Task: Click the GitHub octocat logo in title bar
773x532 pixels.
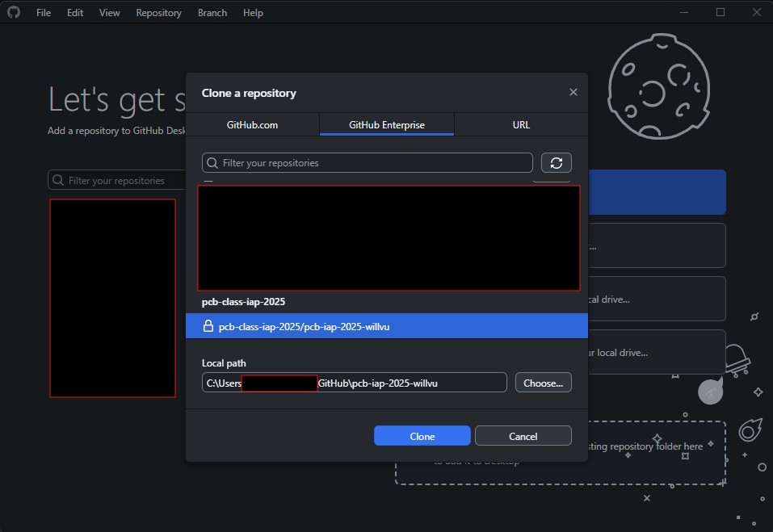Action: (x=13, y=12)
